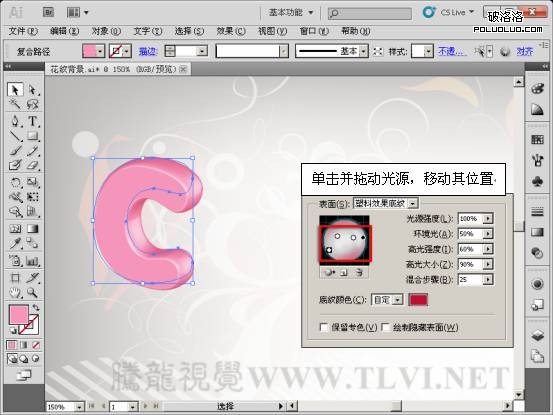Screen dimensions: 553x415
Task: Click the 描边 stroke link
Action: point(148,51)
